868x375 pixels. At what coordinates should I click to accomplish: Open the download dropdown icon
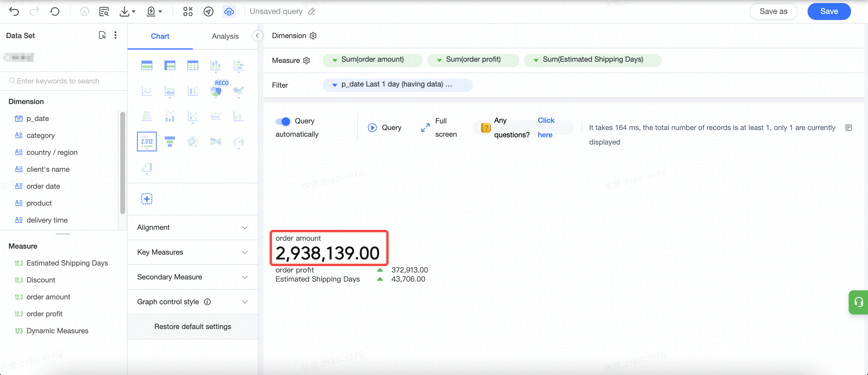pyautogui.click(x=127, y=11)
